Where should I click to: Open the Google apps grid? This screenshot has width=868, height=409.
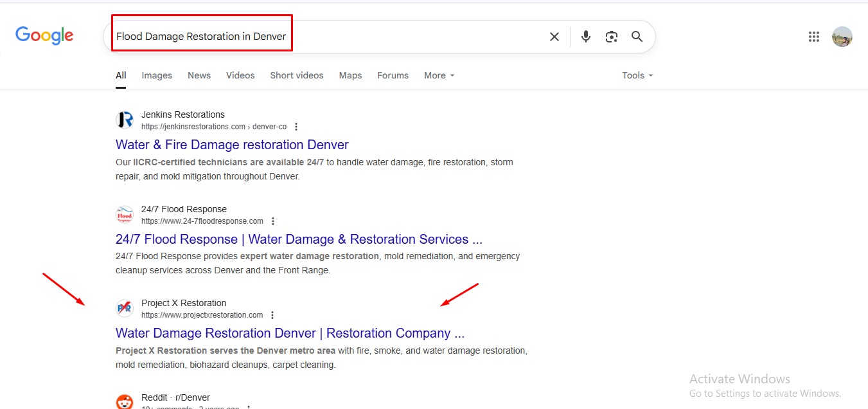tap(814, 37)
